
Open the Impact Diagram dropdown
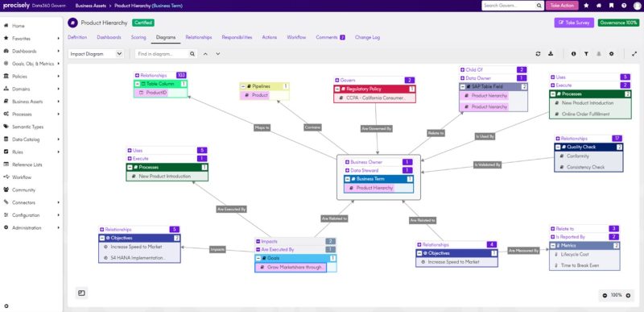click(x=96, y=54)
